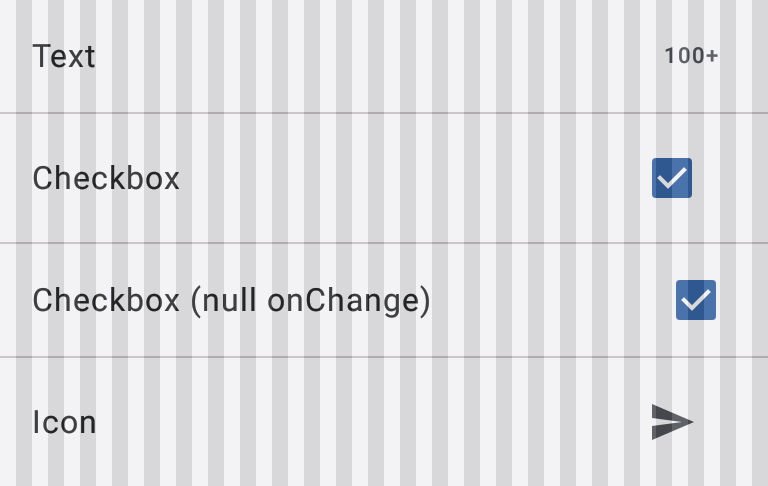Click the checkmark in null onChange row

pos(696,300)
